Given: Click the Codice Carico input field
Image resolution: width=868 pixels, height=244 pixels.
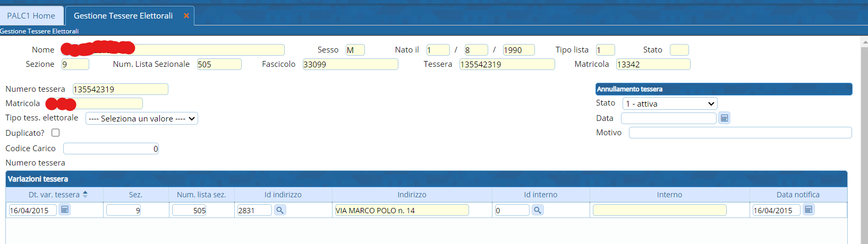Looking at the screenshot, I should 110,149.
